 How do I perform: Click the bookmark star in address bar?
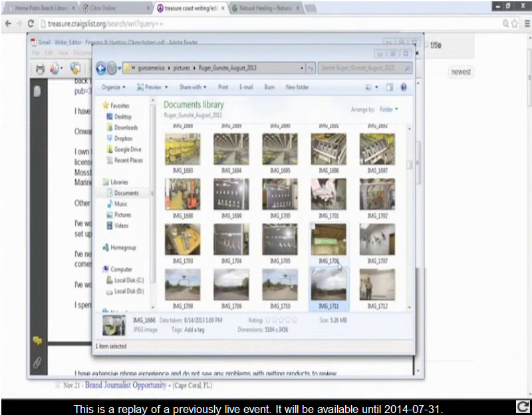[515, 23]
